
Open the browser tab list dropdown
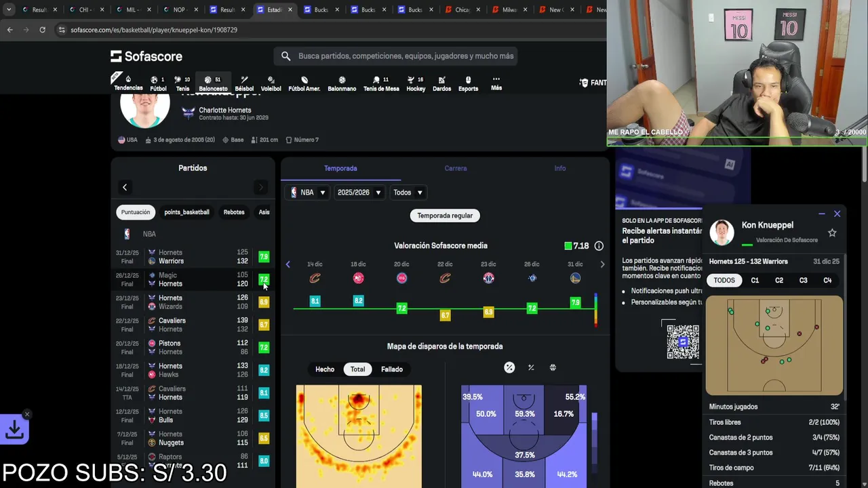pyautogui.click(x=8, y=9)
